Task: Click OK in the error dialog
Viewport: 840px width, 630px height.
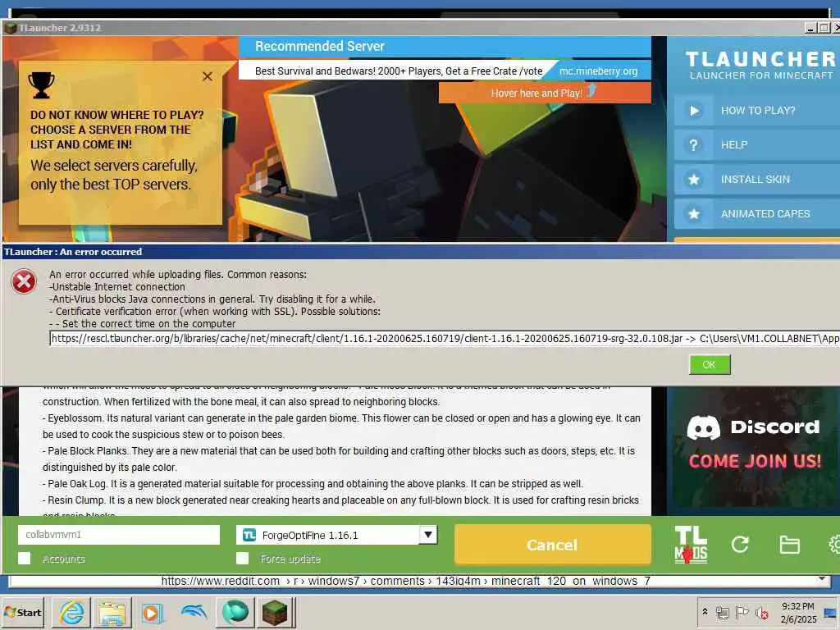Action: [x=710, y=365]
